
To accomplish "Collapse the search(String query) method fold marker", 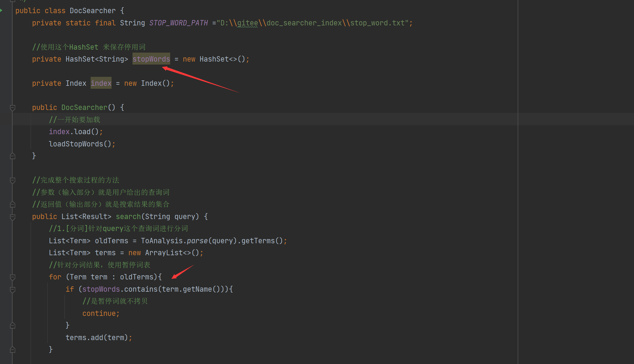I will 13,217.
